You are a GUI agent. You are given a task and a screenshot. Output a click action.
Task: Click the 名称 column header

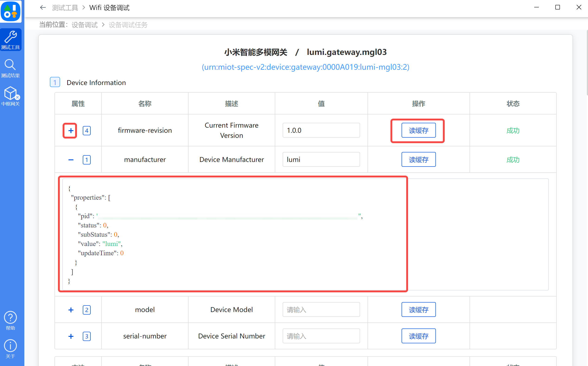coord(145,104)
